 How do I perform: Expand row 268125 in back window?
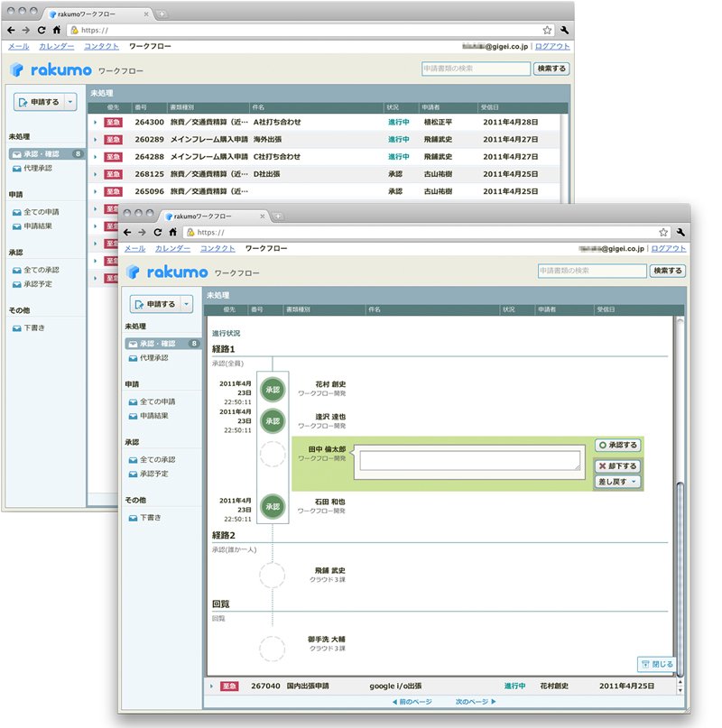[x=96, y=174]
